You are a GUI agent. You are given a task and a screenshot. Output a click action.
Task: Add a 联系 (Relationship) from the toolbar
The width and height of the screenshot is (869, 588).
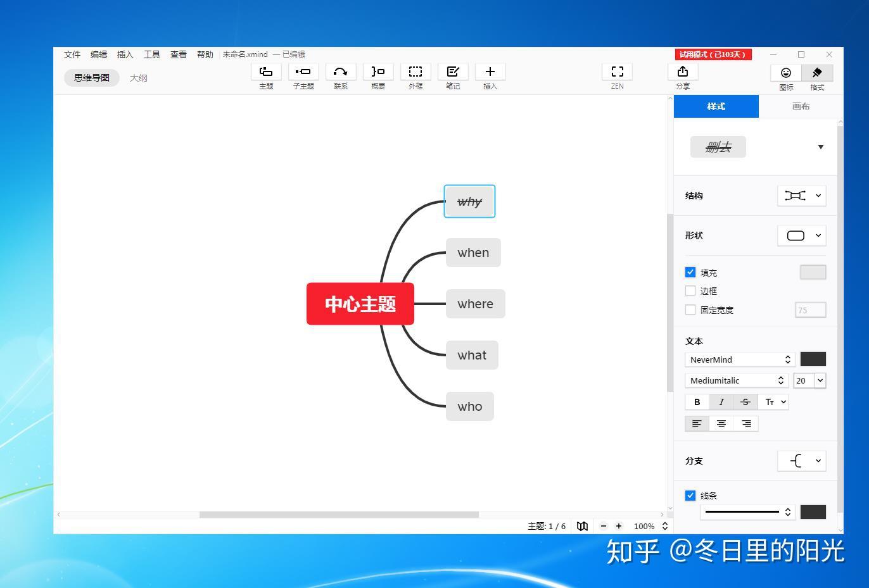(x=341, y=72)
